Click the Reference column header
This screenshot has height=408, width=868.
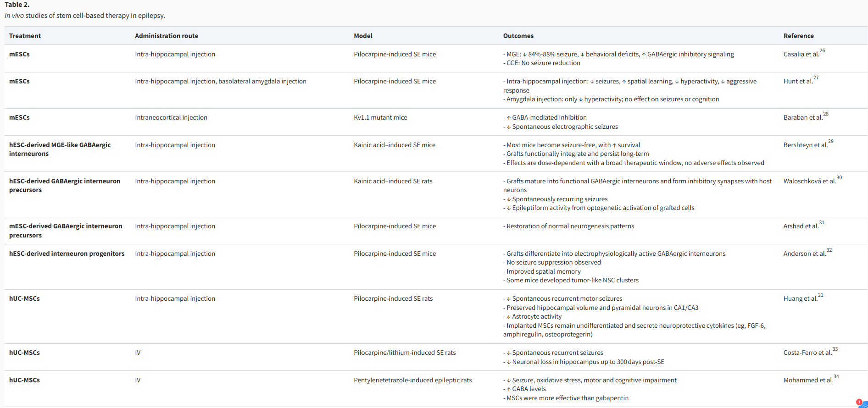click(799, 36)
